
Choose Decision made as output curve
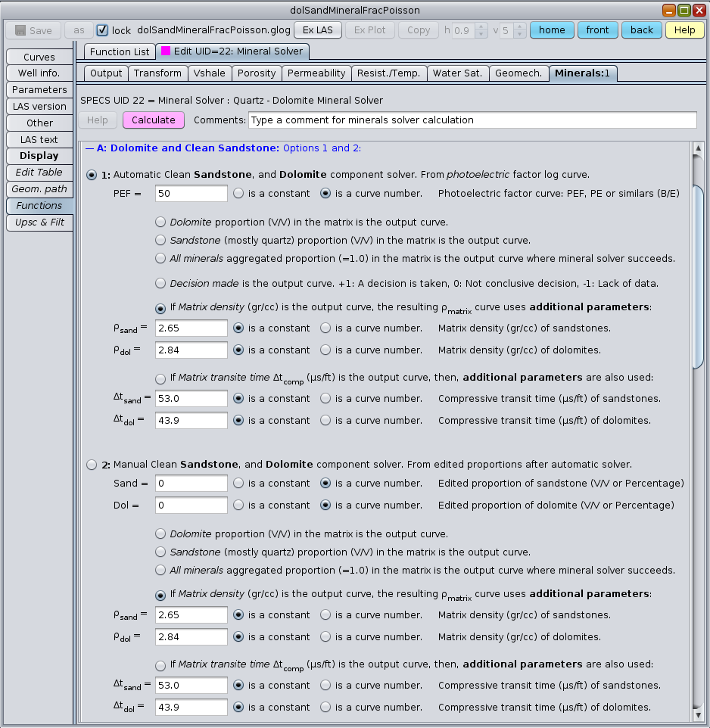tap(160, 283)
